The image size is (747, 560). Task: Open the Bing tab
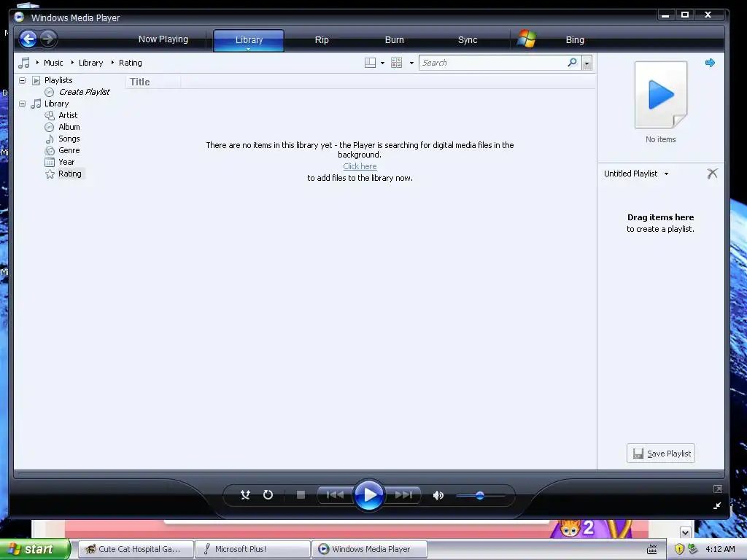[x=575, y=40]
